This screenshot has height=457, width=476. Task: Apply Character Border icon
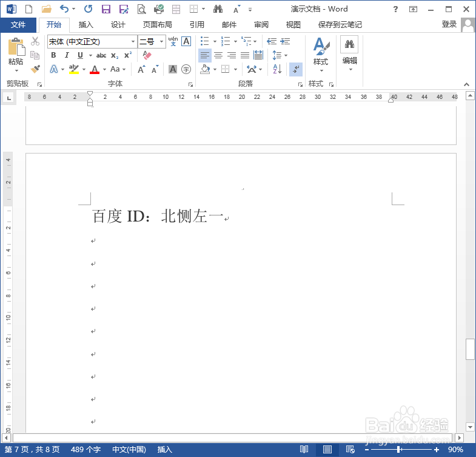(186, 41)
